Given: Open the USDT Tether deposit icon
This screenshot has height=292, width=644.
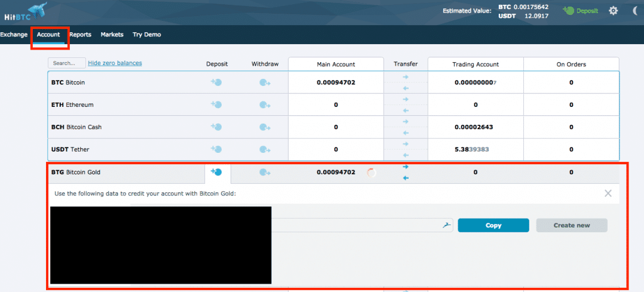Looking at the screenshot, I should point(216,149).
